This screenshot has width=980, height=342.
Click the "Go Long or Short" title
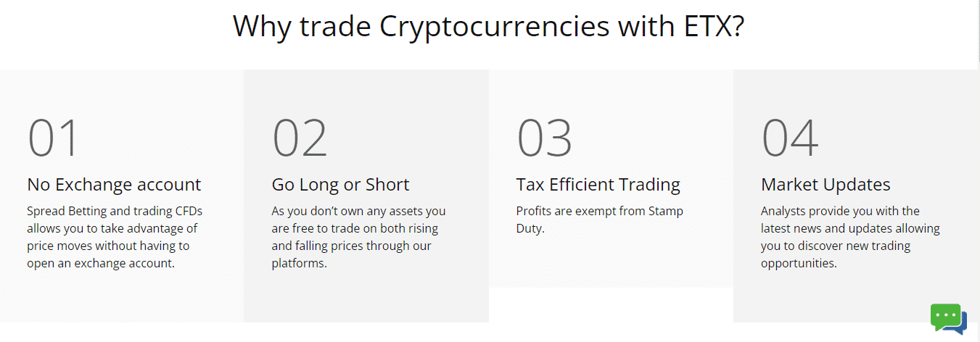[x=340, y=185]
